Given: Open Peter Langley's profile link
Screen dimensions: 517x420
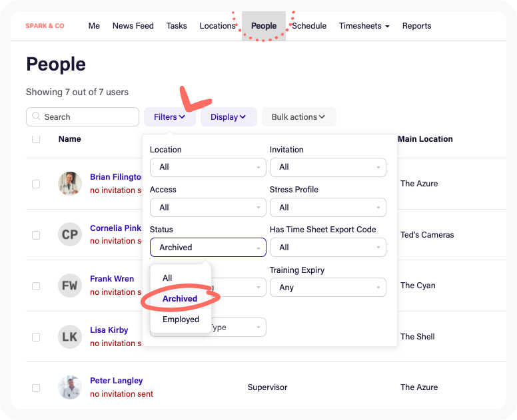Looking at the screenshot, I should click(x=117, y=381).
